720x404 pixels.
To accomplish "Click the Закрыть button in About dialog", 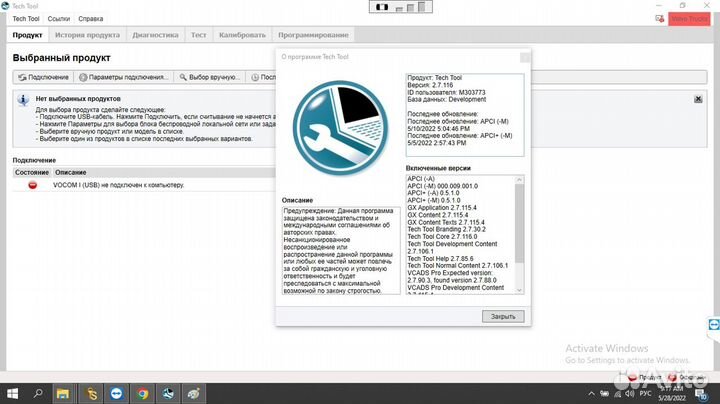I will [503, 316].
